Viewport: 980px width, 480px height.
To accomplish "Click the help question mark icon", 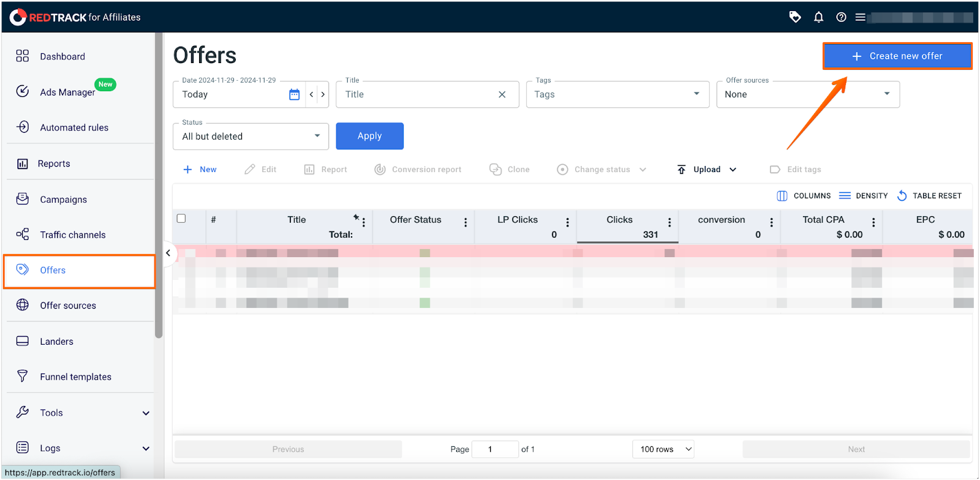I will coord(841,17).
